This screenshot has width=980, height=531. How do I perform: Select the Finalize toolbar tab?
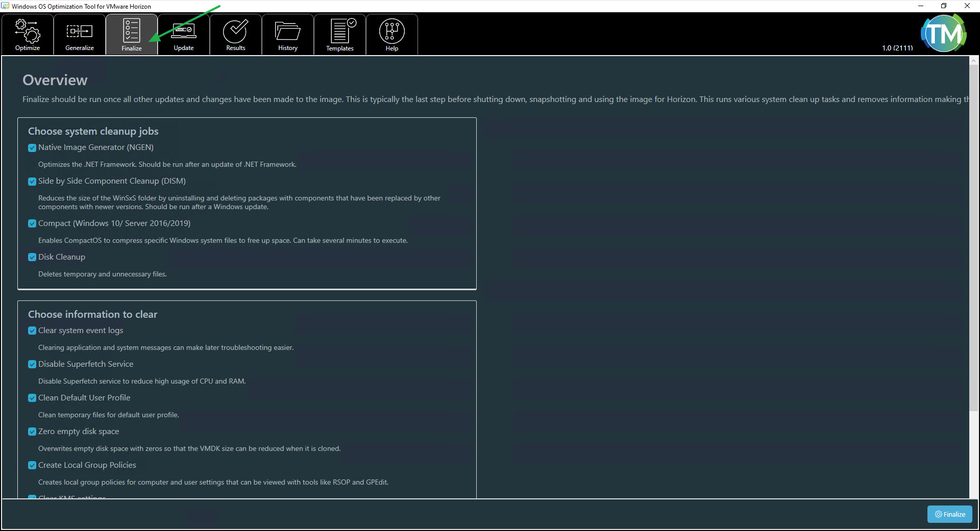point(132,34)
